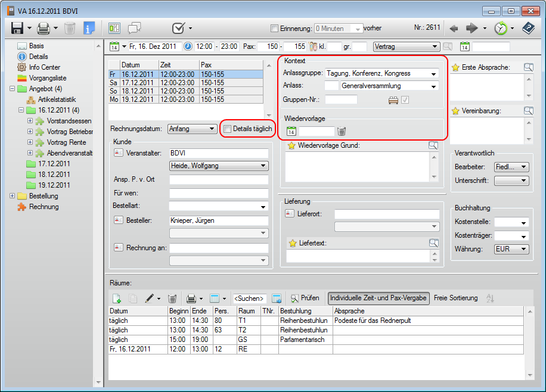Select Info Center in the sidebar

(x=44, y=67)
